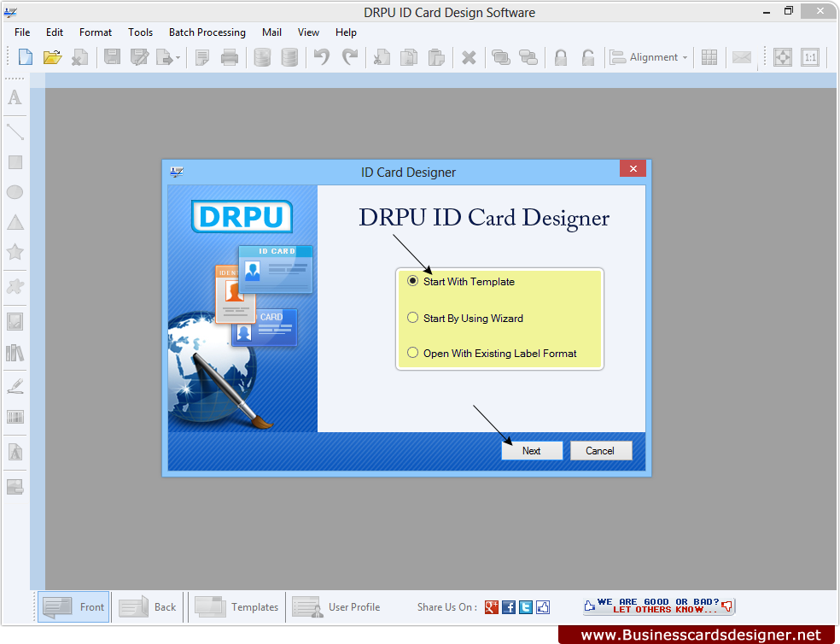The image size is (840, 644).
Task: Select the Star shape tool
Action: pos(15,251)
